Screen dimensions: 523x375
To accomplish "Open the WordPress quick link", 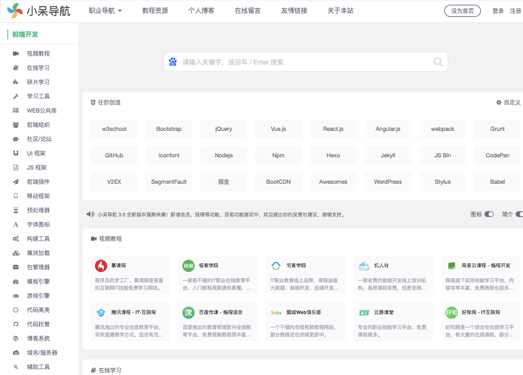I will point(388,182).
